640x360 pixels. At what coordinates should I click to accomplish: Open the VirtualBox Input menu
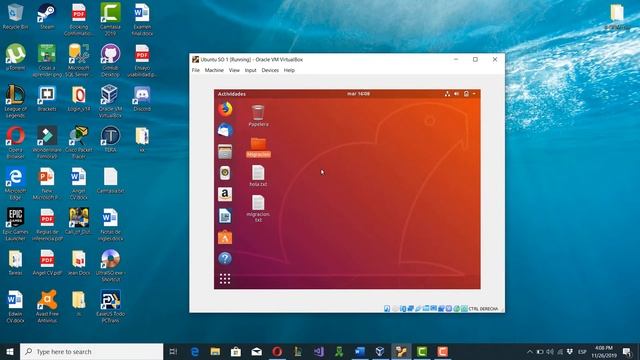tap(251, 70)
